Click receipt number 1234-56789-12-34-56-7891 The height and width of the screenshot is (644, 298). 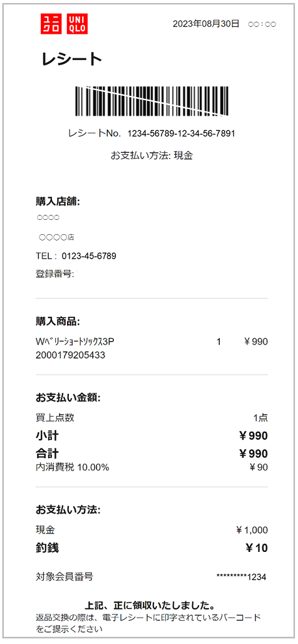click(182, 133)
